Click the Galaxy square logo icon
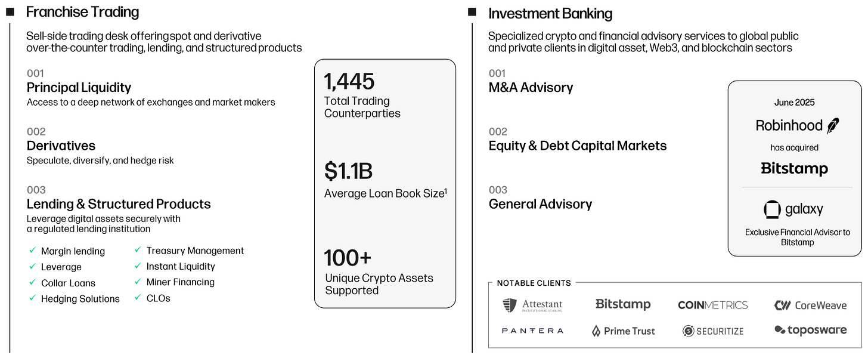Screen dimensions: 868x355 coord(773,209)
